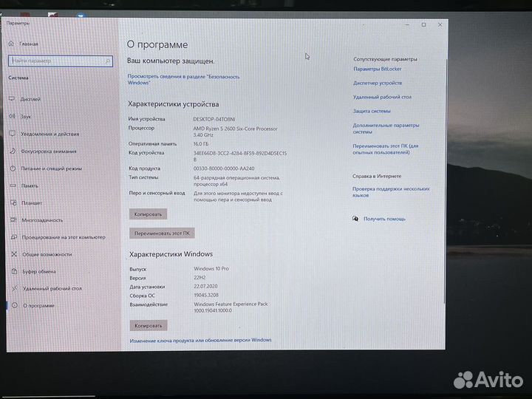Minimize the Параметры window
This screenshot has height=399, width=532.
pos(407,25)
